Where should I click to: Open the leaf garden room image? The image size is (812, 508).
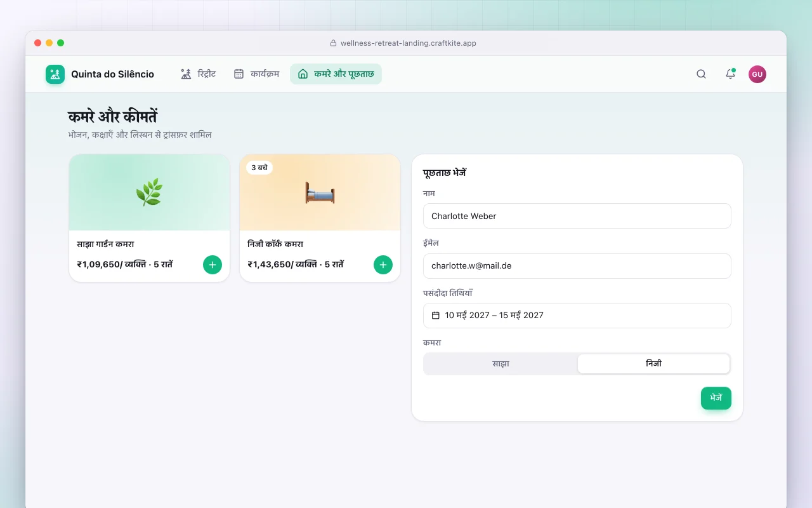pos(149,192)
